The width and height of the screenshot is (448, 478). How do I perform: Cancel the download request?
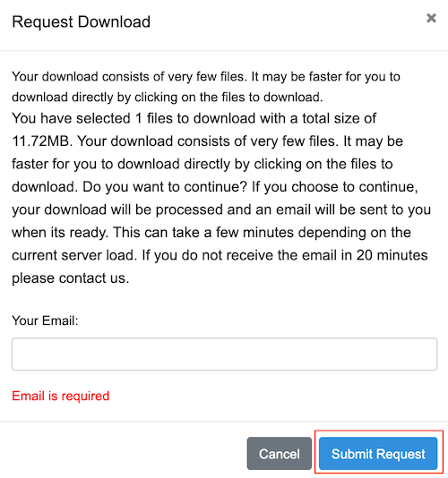tap(280, 453)
